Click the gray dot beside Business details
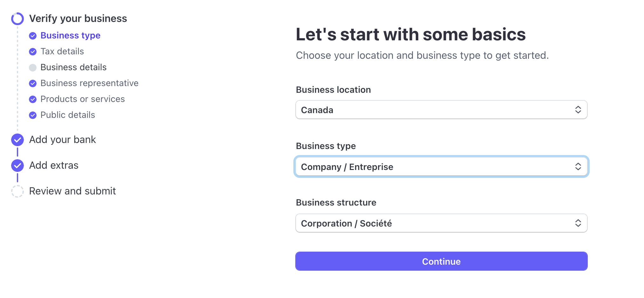 (33, 67)
